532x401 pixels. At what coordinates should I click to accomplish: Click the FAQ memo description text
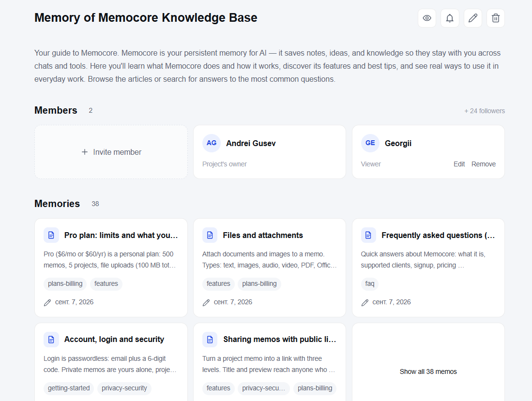tap(423, 260)
